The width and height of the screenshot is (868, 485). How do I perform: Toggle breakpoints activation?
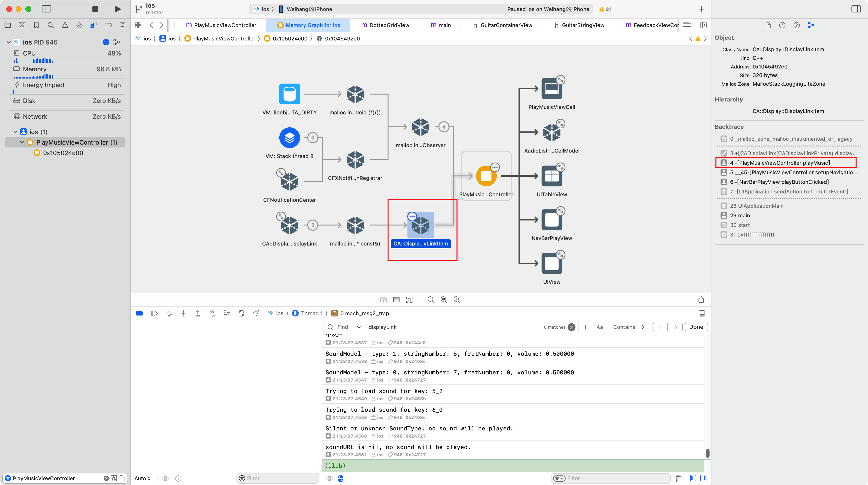point(140,313)
